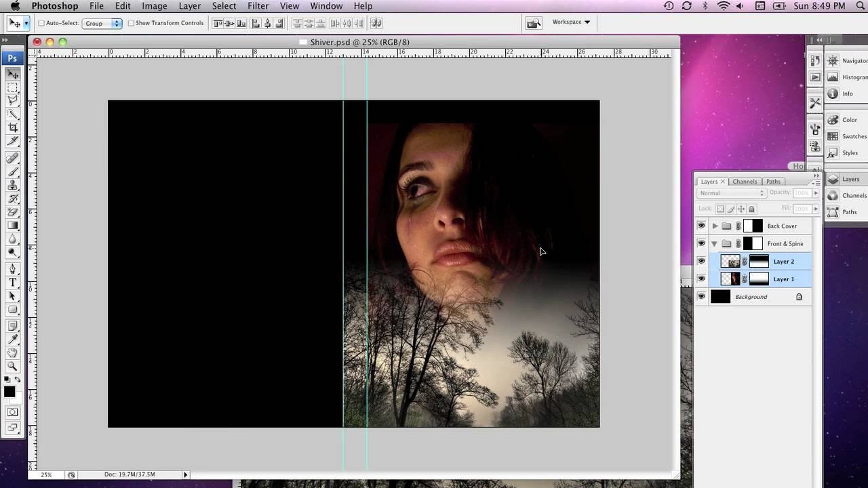Viewport: 868px width, 488px height.
Task: Open the Apple menu
Action: click(x=15, y=6)
